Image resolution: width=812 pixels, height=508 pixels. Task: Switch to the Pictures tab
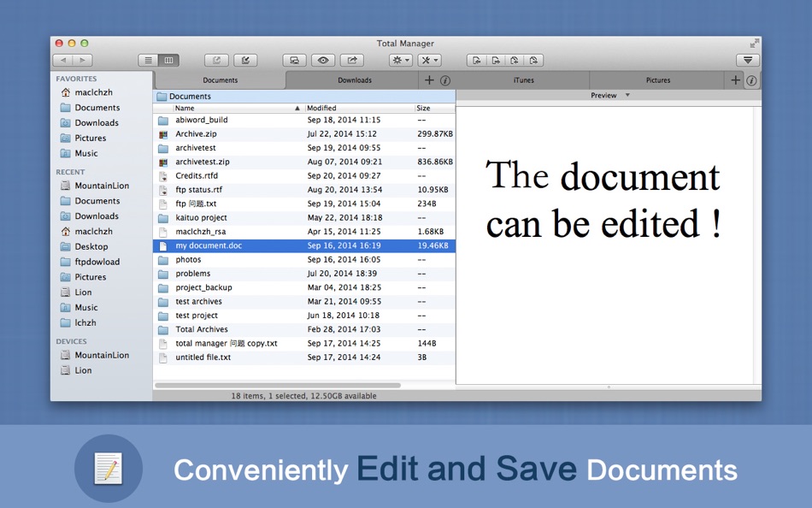click(x=658, y=80)
